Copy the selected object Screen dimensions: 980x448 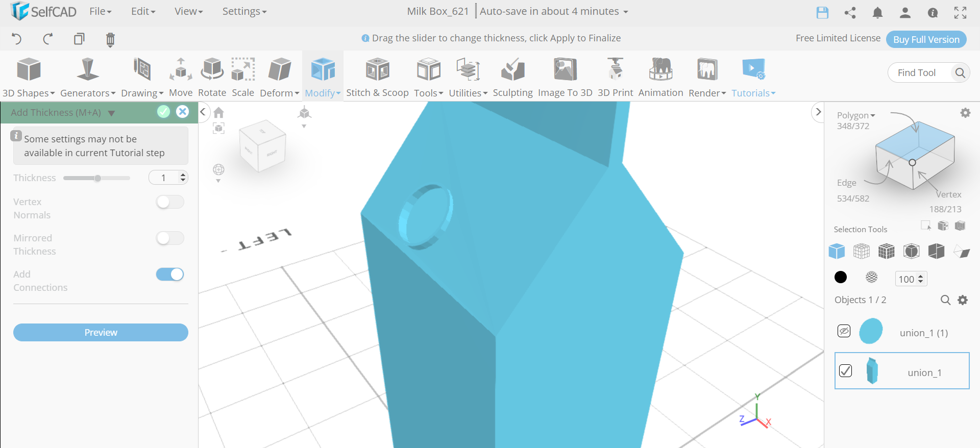tap(79, 39)
